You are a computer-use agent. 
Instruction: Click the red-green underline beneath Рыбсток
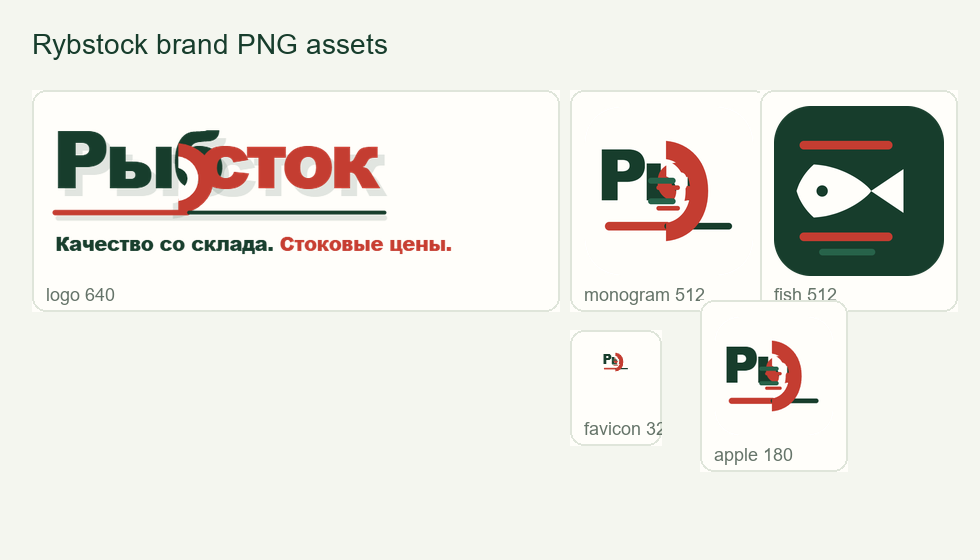[219, 213]
